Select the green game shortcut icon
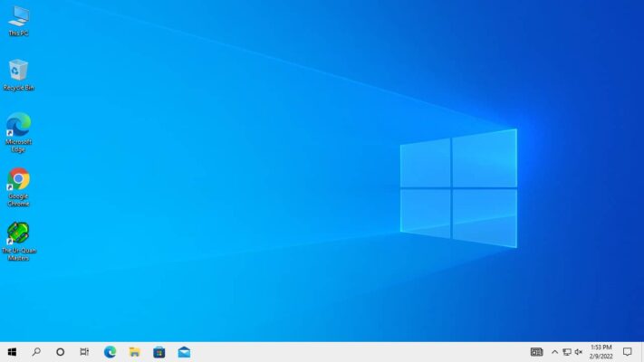 [x=18, y=233]
